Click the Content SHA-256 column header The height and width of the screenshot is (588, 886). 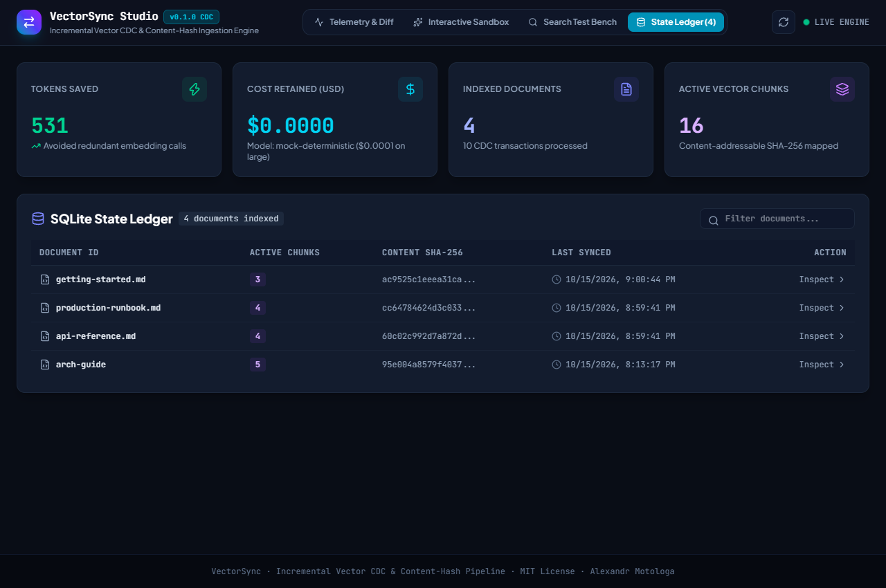click(422, 252)
